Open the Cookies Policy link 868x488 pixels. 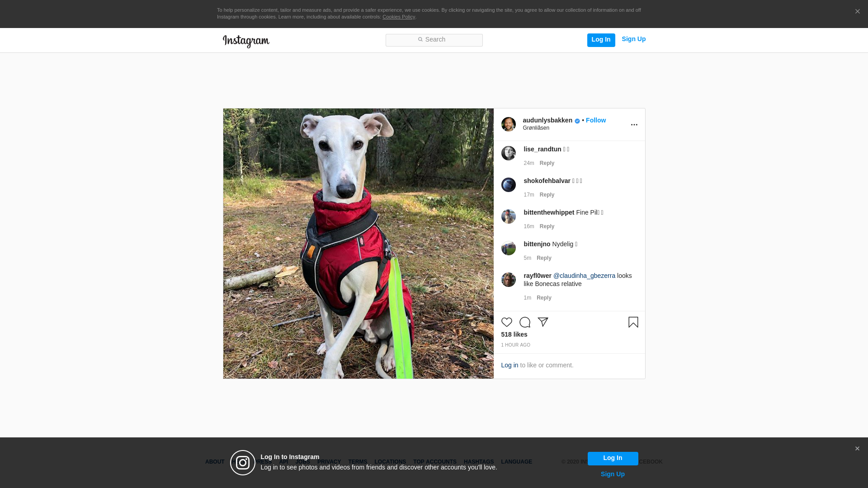pos(399,17)
